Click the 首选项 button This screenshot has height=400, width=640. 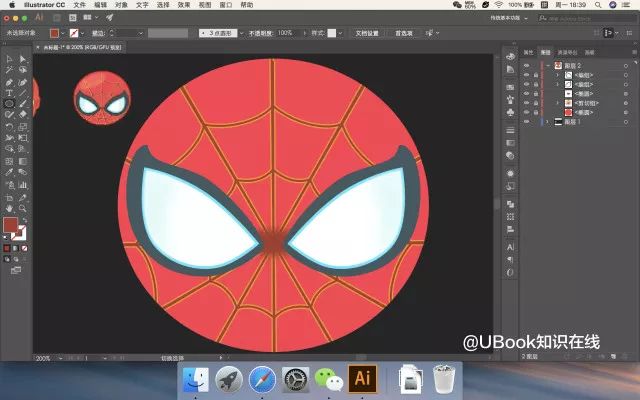point(404,33)
